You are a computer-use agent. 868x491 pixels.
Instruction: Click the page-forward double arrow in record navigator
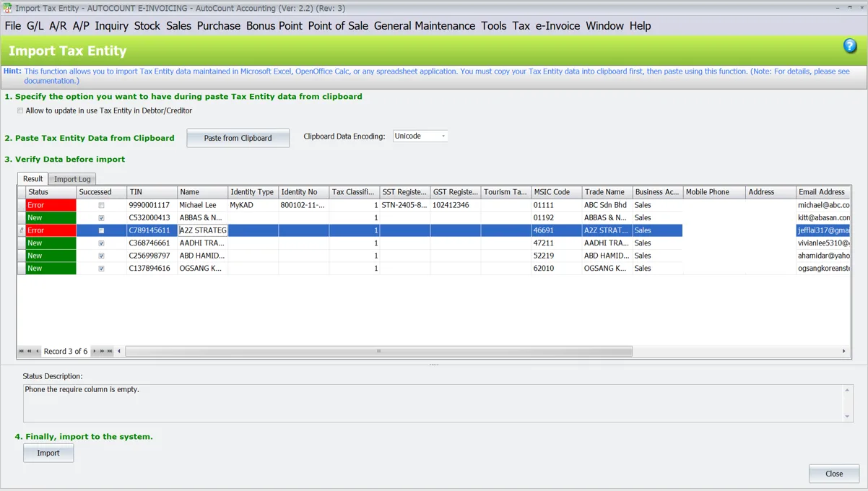pyautogui.click(x=102, y=351)
